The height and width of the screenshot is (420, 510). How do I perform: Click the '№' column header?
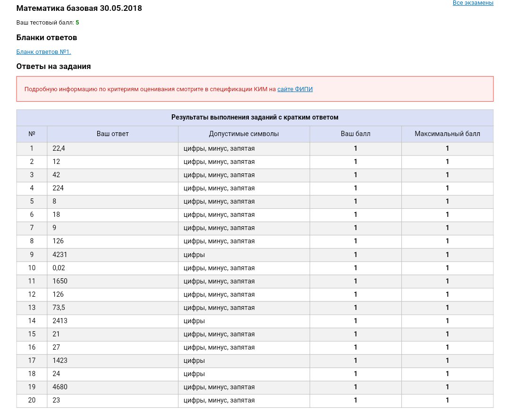click(32, 134)
